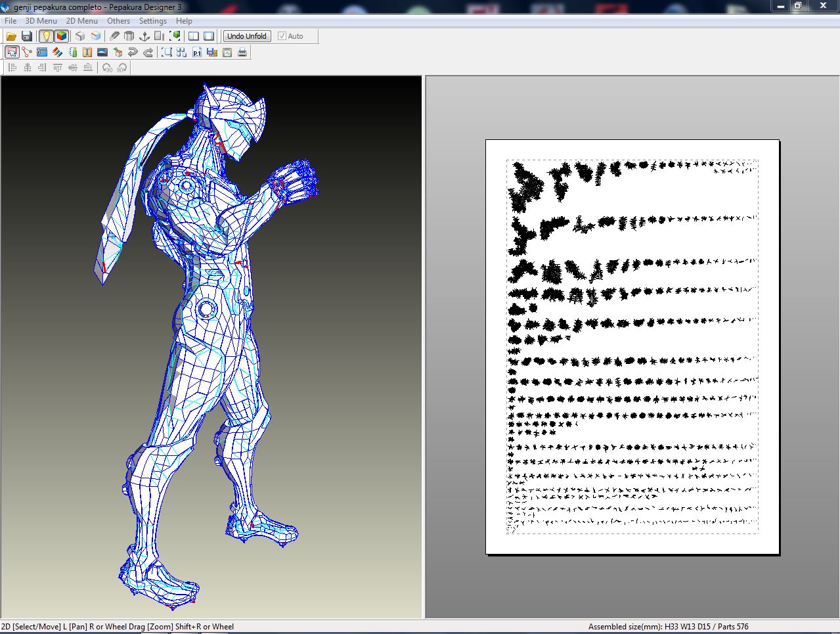The height and width of the screenshot is (634, 840).
Task: Click the dashed rectangle fit-to-view icon
Action: (167, 52)
